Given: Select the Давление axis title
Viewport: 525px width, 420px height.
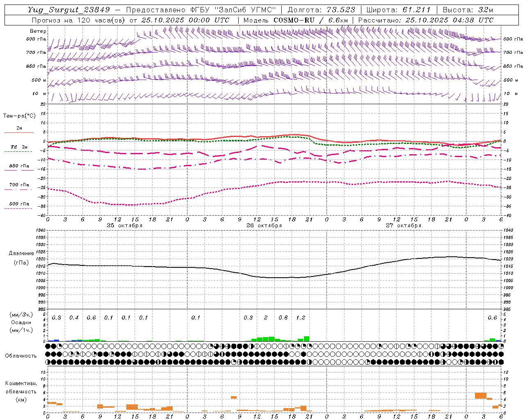Looking at the screenshot, I should click(x=21, y=253).
